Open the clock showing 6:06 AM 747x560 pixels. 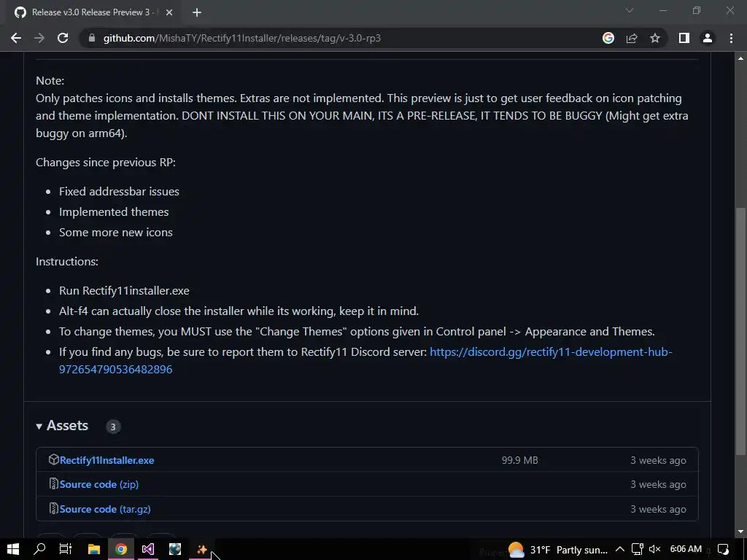686,549
